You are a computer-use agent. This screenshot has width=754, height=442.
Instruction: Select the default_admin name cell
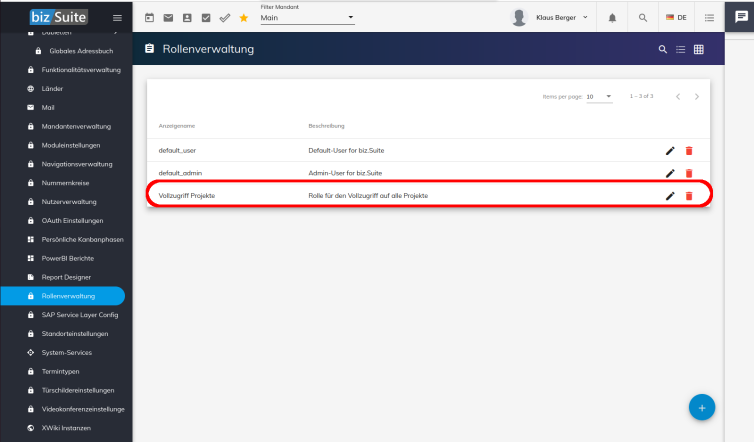pyautogui.click(x=180, y=173)
